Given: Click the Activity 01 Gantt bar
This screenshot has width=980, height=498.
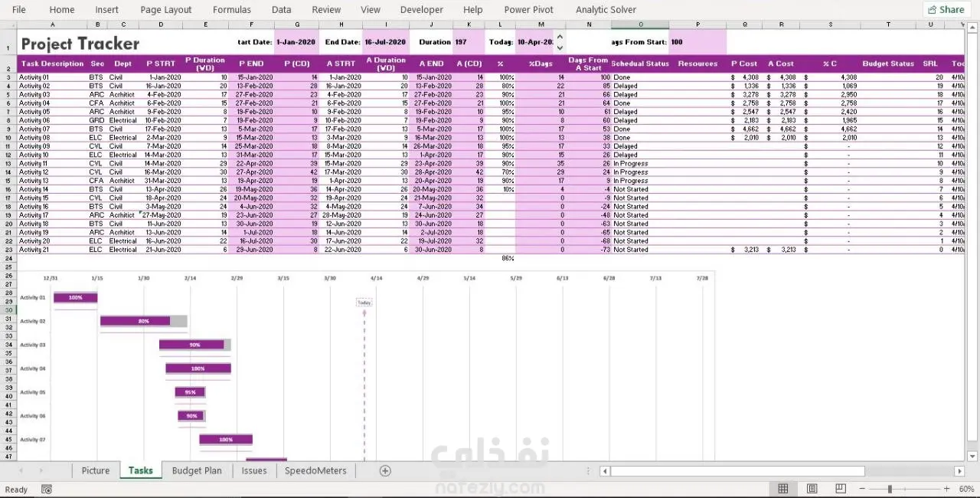Looking at the screenshot, I should (75, 297).
